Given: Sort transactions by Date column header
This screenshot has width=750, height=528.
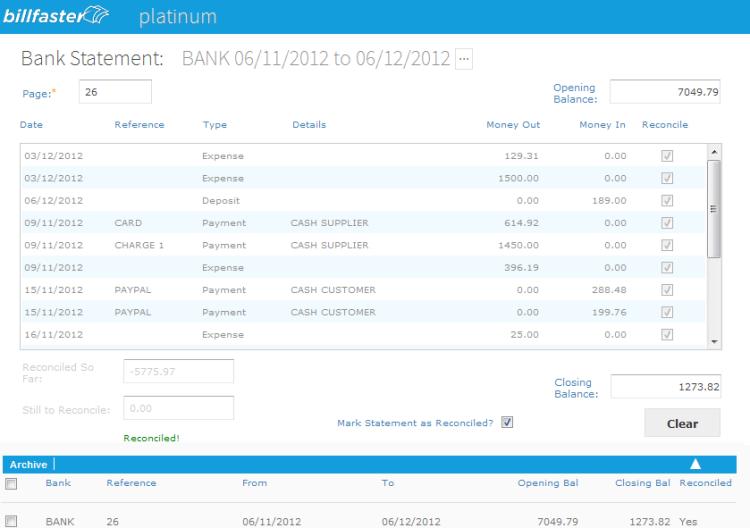Looking at the screenshot, I should pyautogui.click(x=31, y=125).
